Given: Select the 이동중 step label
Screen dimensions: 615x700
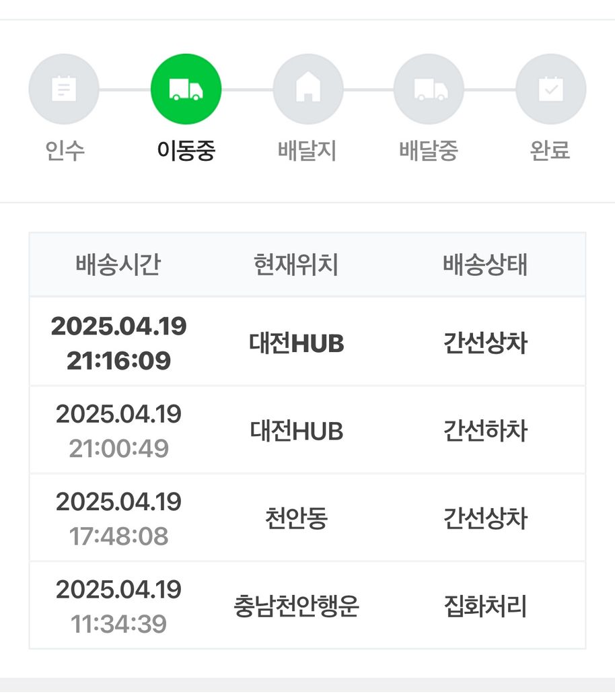Looking at the screenshot, I should (186, 151).
